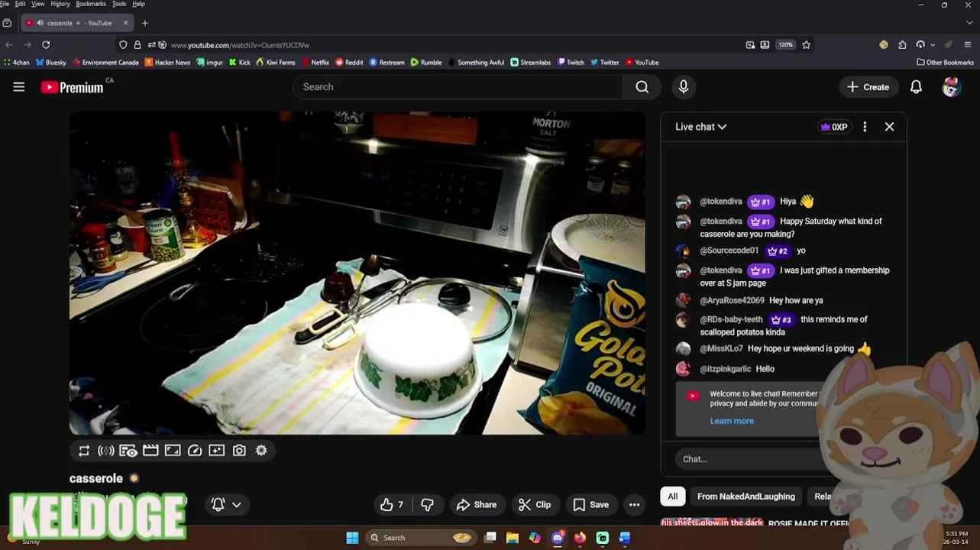Open the Bookmarks menu
Viewport: 980px width, 550px height.
(x=91, y=4)
